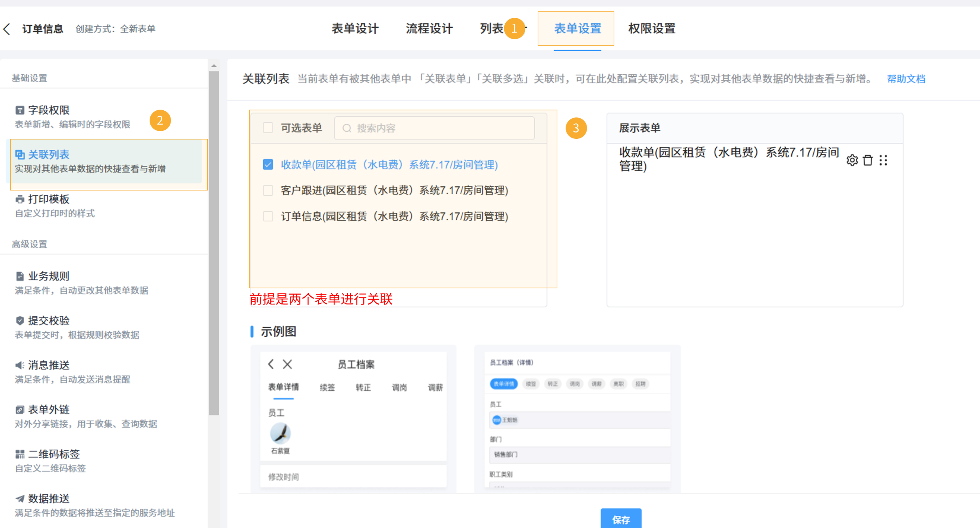This screenshot has width=980, height=528.
Task: Click back chevron in 员工档案 example image
Action: point(271,364)
